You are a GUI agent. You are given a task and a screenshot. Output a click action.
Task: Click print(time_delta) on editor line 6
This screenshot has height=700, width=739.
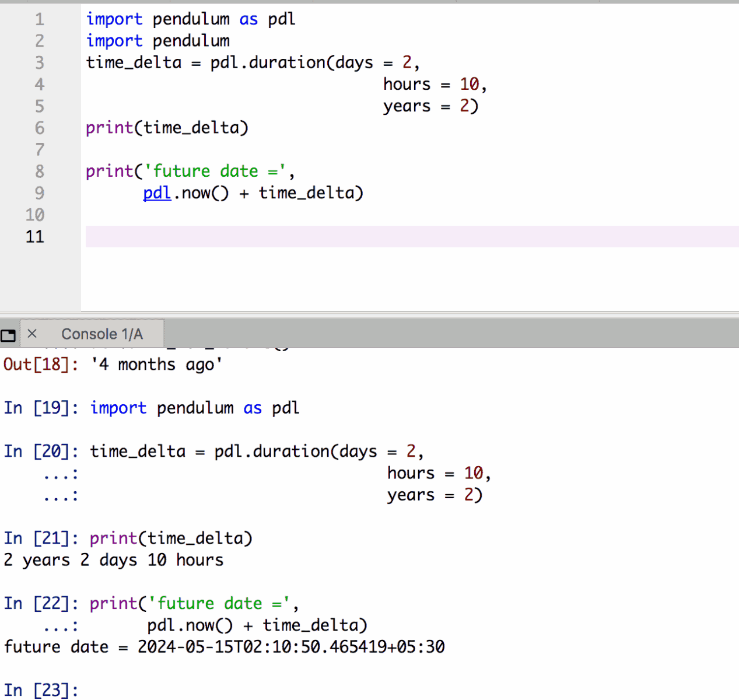(x=167, y=128)
